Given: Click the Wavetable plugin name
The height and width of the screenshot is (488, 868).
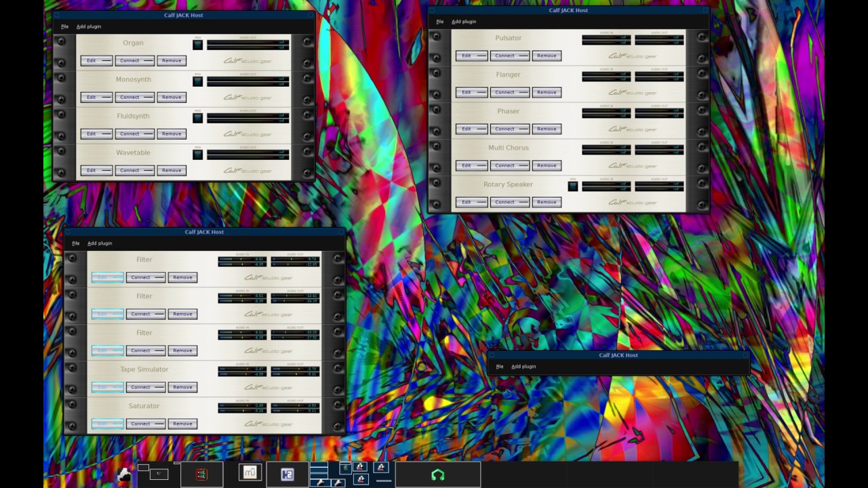Looking at the screenshot, I should (133, 152).
